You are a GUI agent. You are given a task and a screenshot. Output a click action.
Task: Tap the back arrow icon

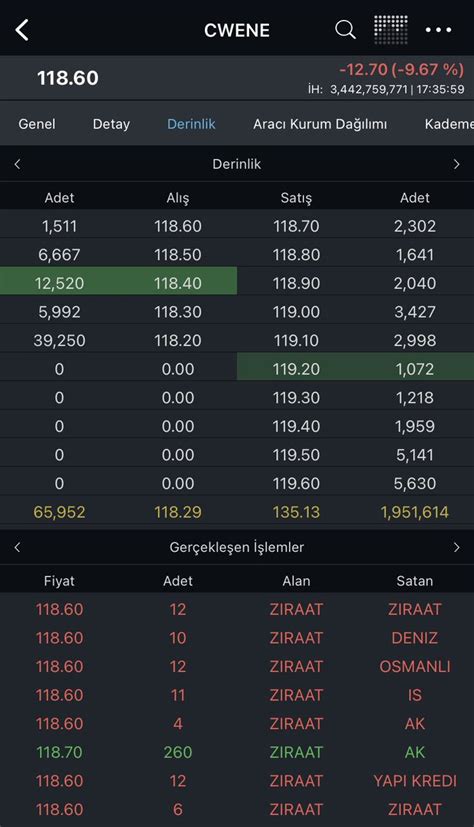(22, 30)
